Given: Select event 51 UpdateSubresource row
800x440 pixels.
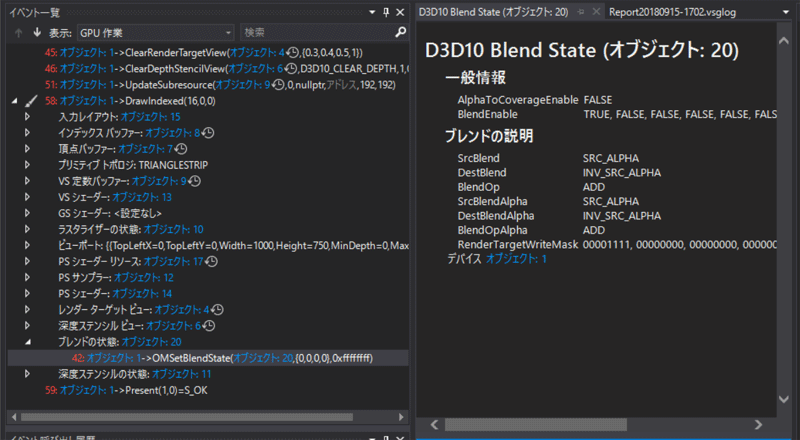Looking at the screenshot, I should point(208,84).
